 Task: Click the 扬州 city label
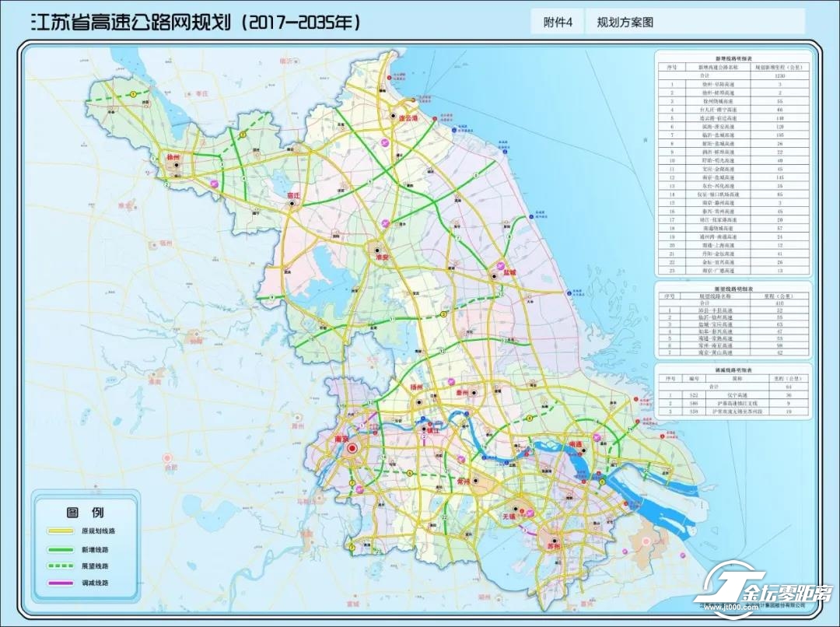416,387
